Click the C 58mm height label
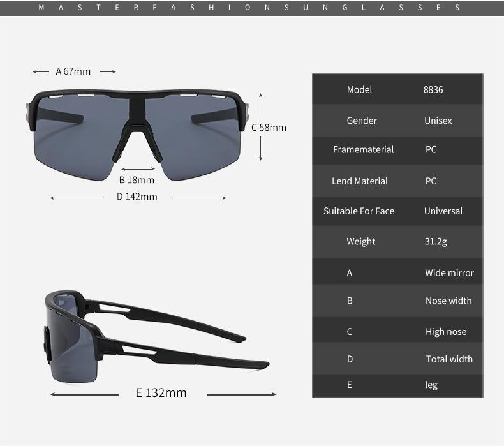The image size is (504, 446). click(269, 127)
